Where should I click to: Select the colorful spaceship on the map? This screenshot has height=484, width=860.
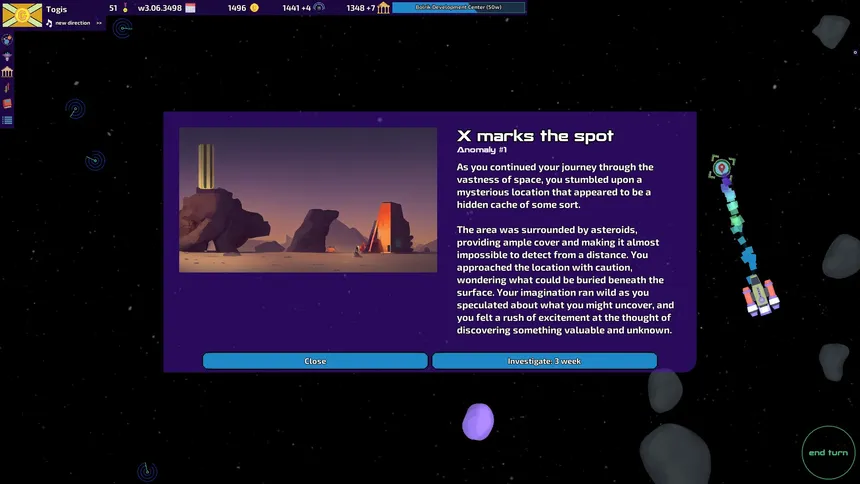[x=761, y=296]
